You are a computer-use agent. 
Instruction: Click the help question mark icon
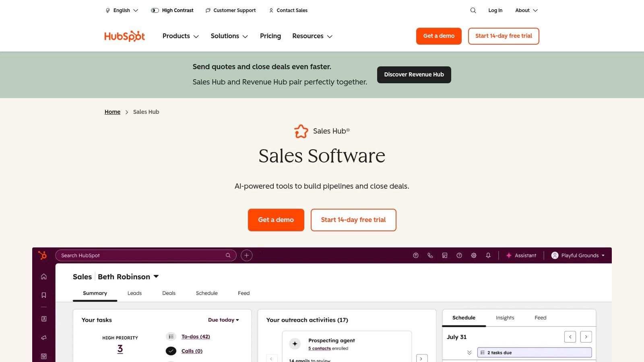(459, 255)
